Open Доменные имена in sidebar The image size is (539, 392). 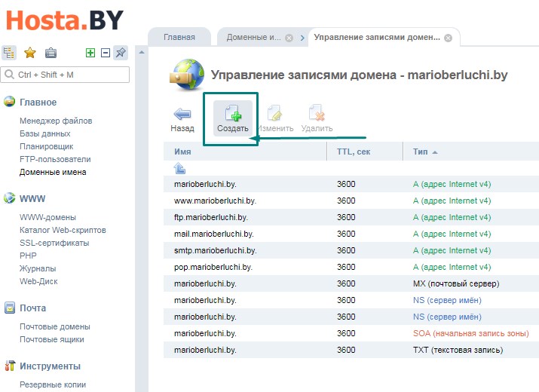coord(53,172)
